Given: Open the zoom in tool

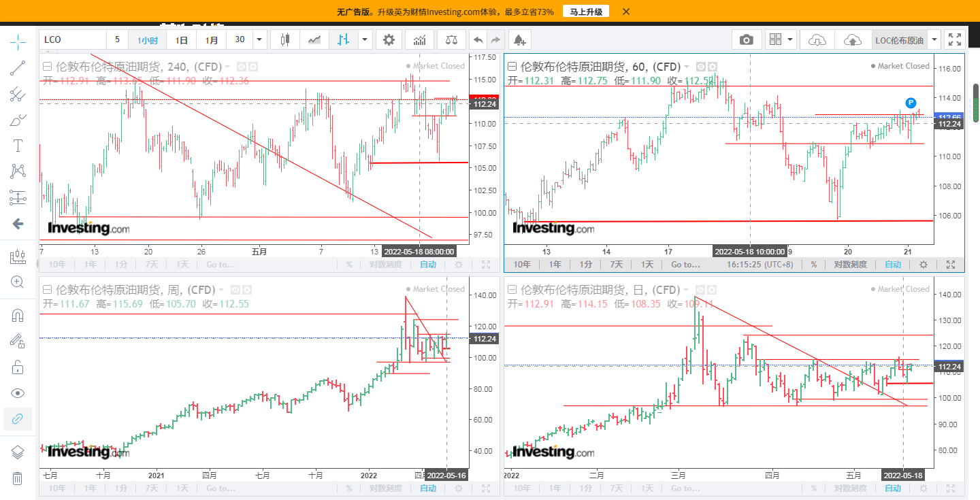Looking at the screenshot, I should click(18, 282).
